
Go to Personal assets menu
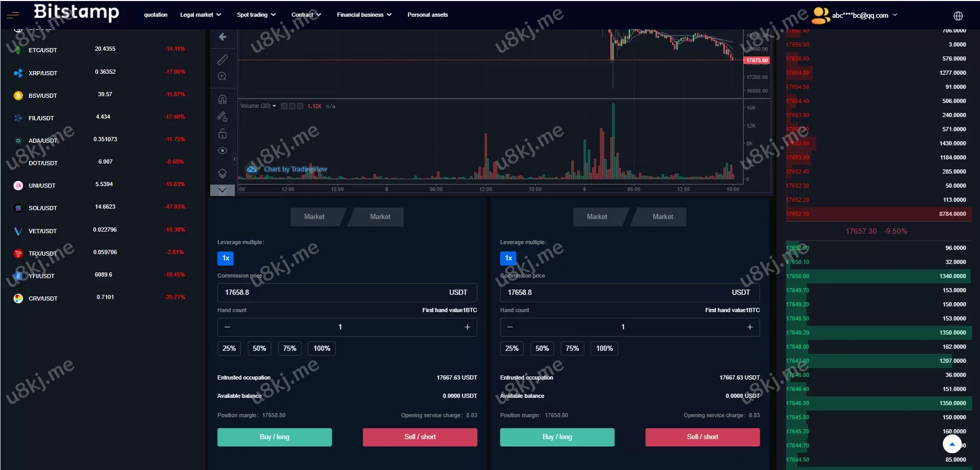pos(427,15)
